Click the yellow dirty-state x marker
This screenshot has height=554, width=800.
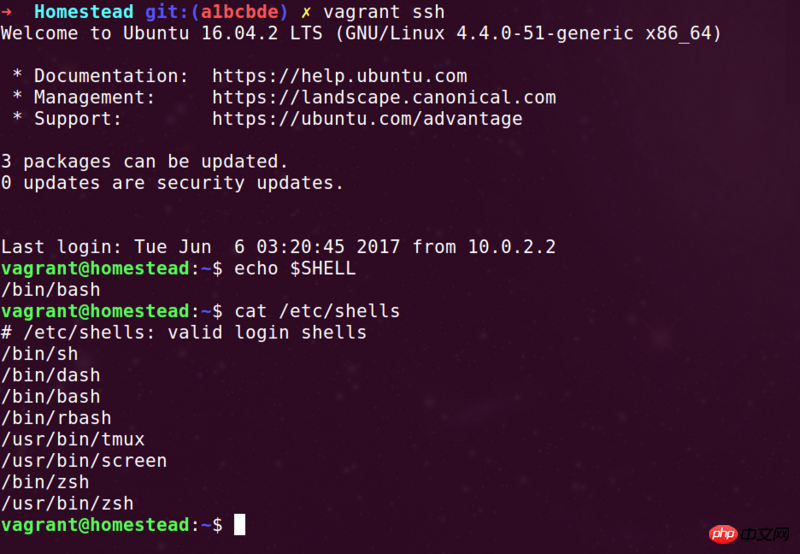(x=306, y=12)
